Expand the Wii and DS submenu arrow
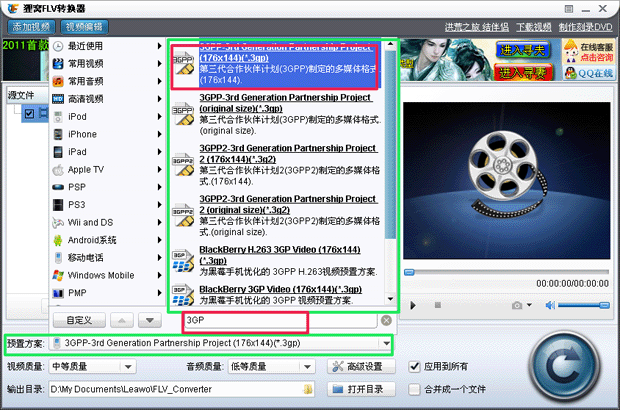This screenshot has height=410, width=620. pos(159,222)
